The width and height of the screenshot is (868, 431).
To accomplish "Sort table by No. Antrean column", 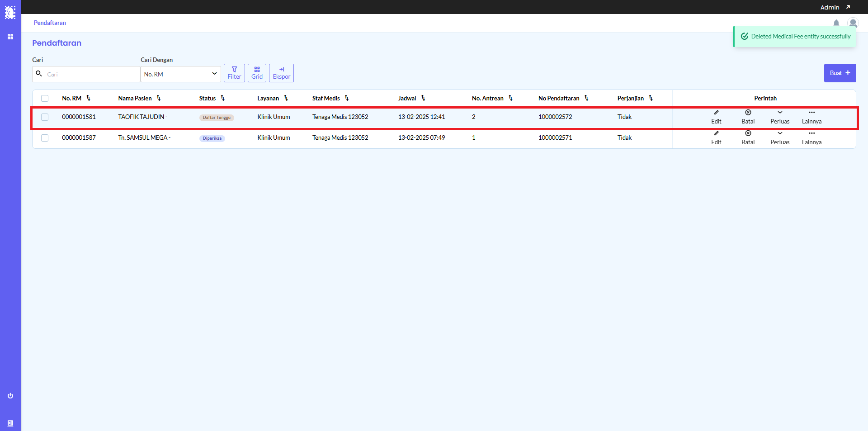I will click(510, 98).
